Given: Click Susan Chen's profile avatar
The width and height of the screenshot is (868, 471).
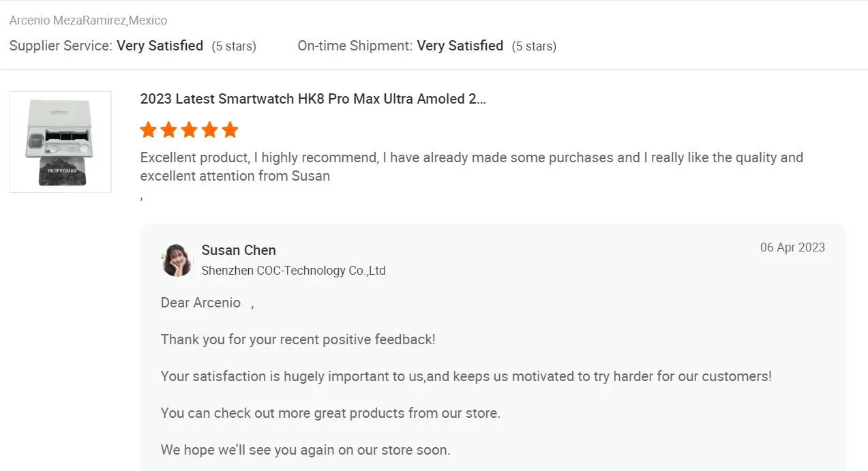Looking at the screenshot, I should pyautogui.click(x=177, y=260).
